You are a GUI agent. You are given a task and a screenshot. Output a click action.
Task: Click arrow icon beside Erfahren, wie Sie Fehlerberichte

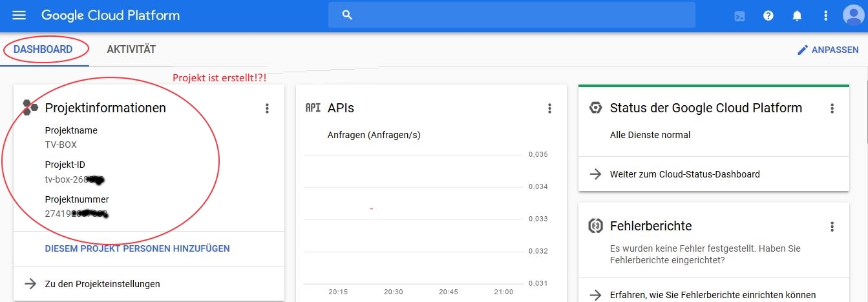pyautogui.click(x=595, y=295)
